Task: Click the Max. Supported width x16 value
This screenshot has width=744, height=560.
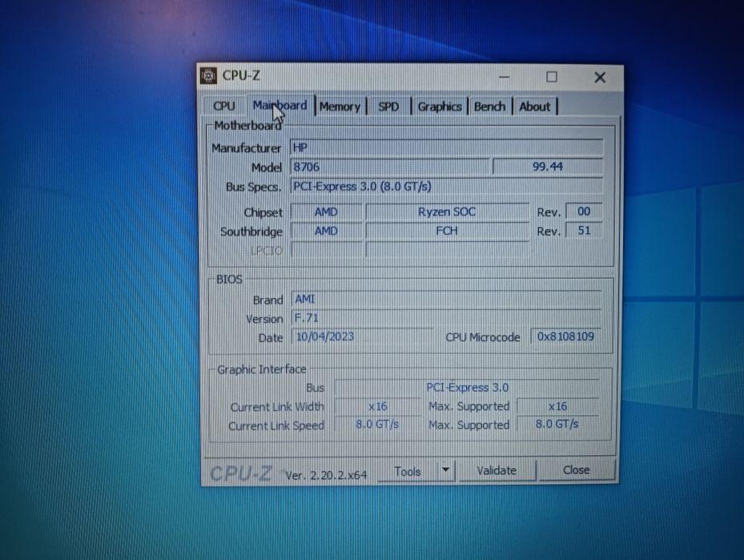Action: tap(557, 406)
